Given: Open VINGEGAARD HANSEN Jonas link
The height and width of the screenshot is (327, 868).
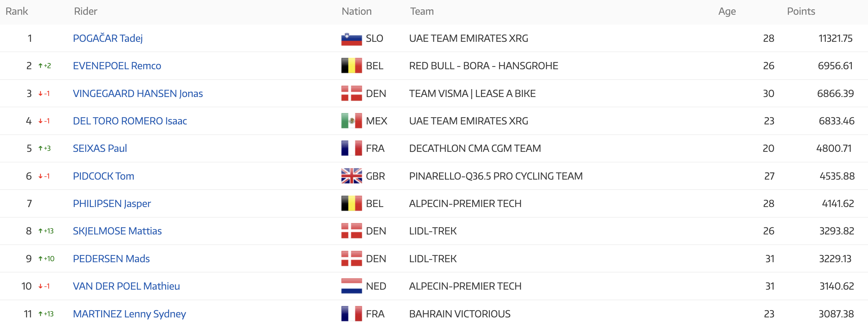Looking at the screenshot, I should pos(138,94).
